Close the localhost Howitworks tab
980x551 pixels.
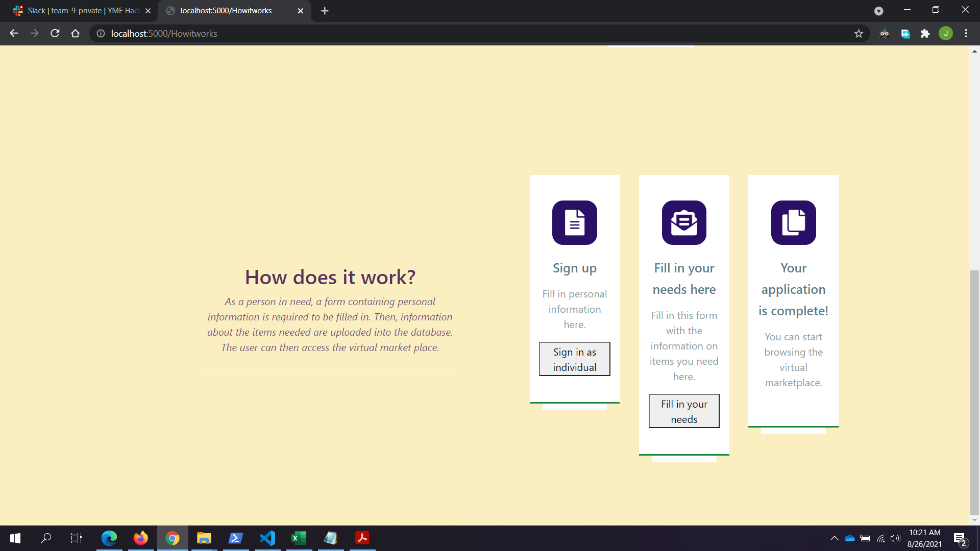300,11
